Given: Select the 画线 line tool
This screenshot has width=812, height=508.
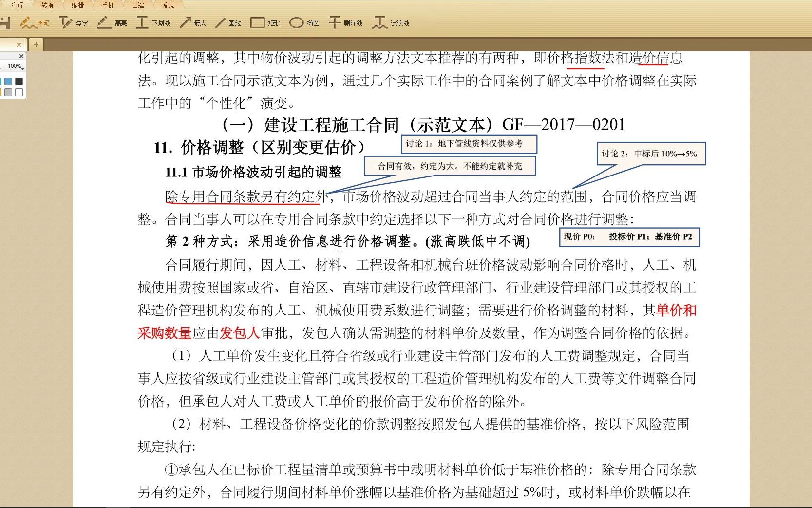Looking at the screenshot, I should coord(228,23).
